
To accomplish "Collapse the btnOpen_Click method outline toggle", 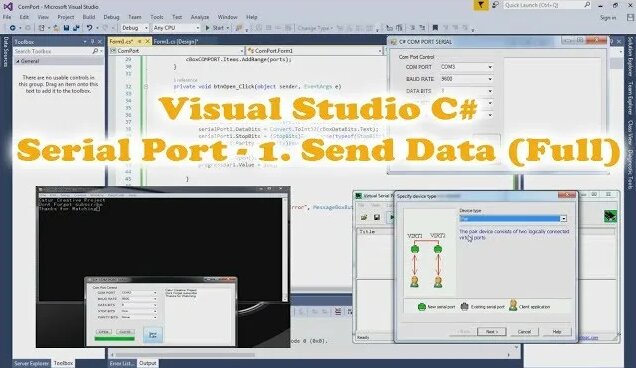I will [x=146, y=86].
